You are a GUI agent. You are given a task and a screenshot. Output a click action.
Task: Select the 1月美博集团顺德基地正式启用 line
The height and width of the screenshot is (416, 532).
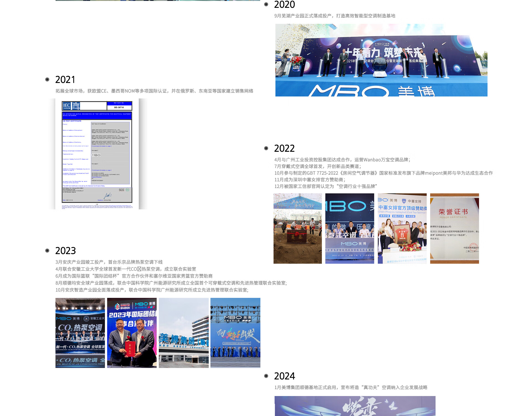click(x=351, y=387)
